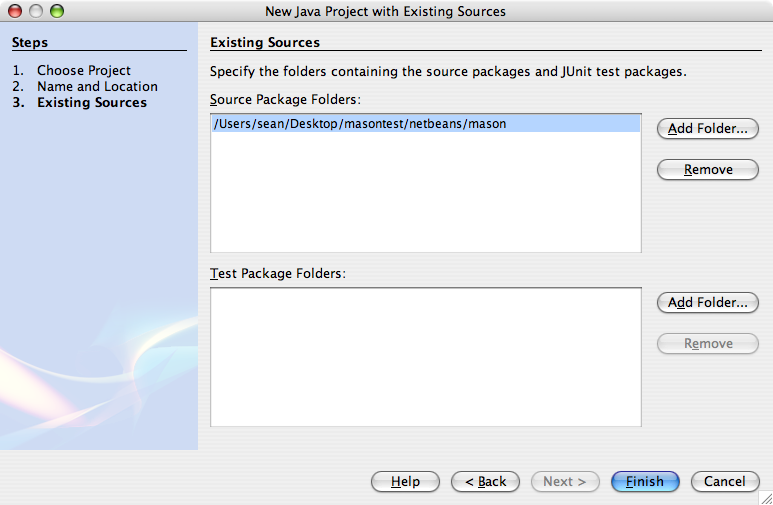Viewport: 773px width, 505px height.
Task: Remove the selected source package folder
Action: (707, 170)
